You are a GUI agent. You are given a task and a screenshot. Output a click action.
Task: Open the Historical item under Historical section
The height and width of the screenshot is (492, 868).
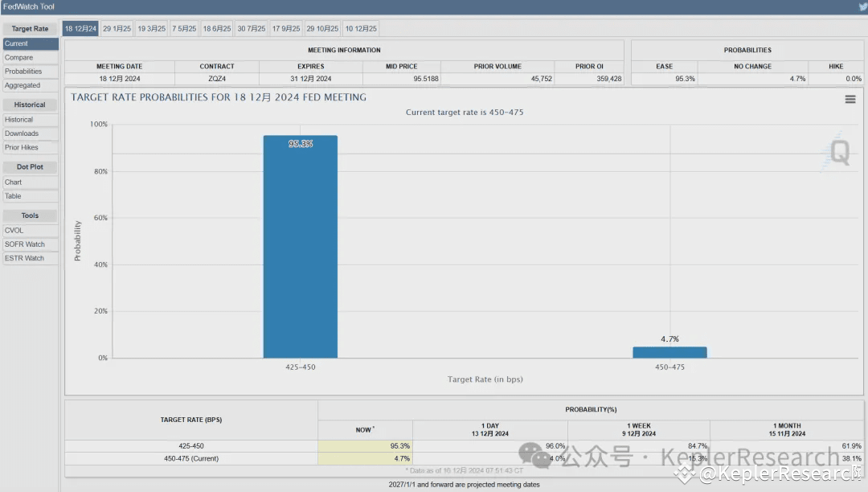[31, 120]
